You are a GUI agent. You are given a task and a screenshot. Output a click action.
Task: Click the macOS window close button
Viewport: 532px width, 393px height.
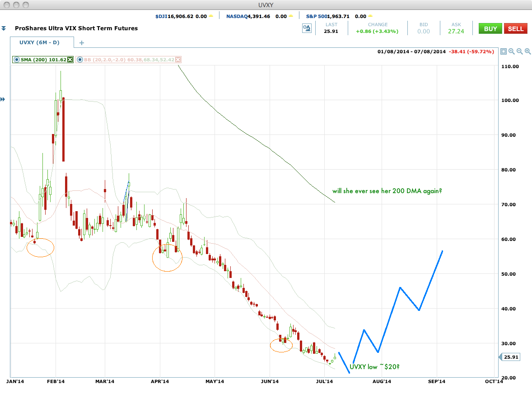tap(7, 5)
